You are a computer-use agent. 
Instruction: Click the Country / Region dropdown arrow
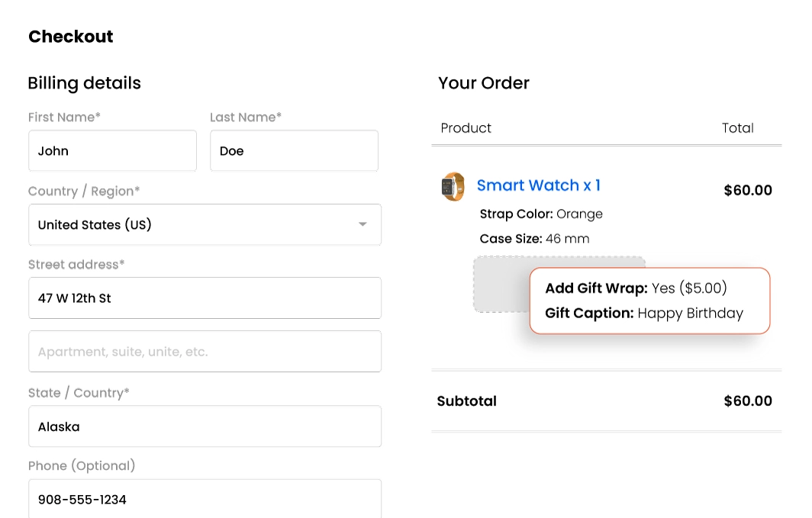362,224
